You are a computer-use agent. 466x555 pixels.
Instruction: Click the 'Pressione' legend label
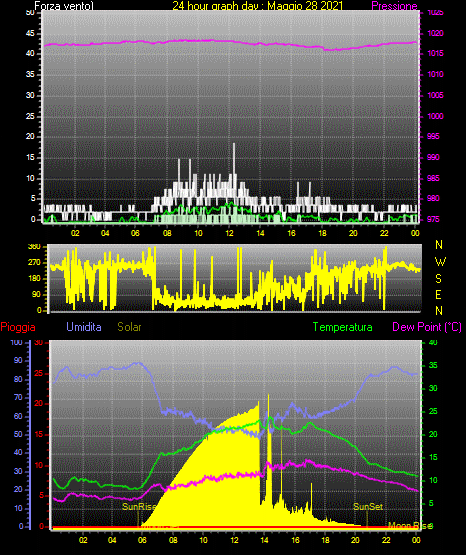[394, 6]
